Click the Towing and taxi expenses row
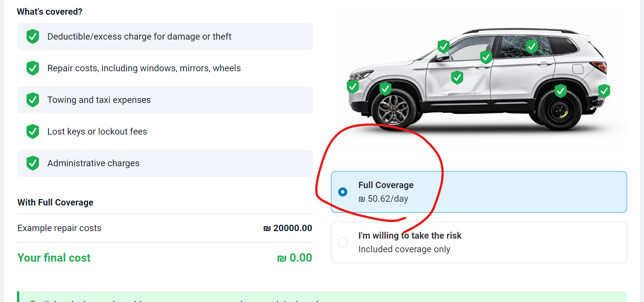This screenshot has height=302, width=644. click(165, 100)
